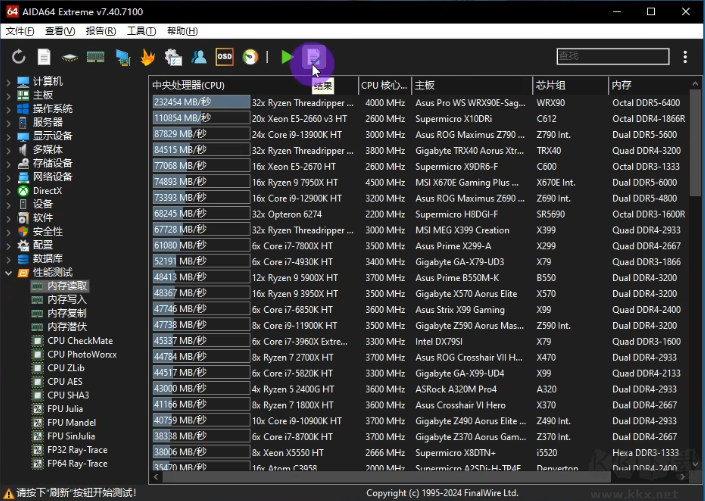Viewport: 705px width, 501px height.
Task: Select the CPU PhotoWorxx benchmark
Action: coord(82,354)
